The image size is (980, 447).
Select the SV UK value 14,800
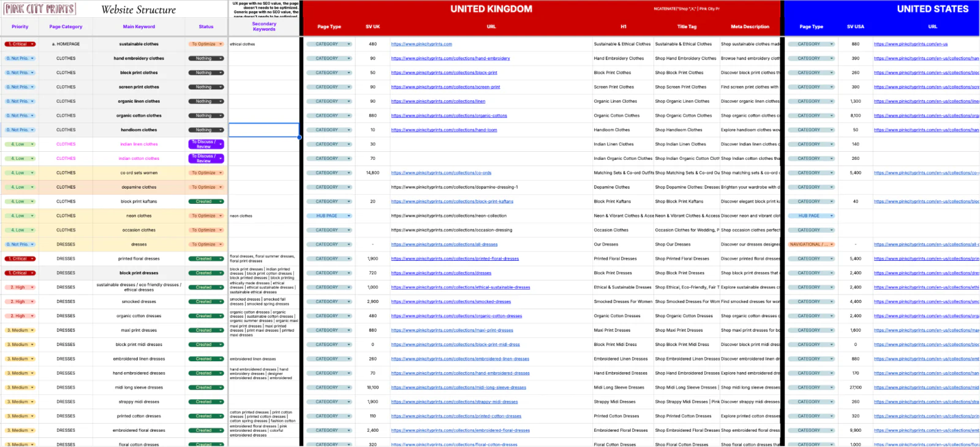pos(372,173)
